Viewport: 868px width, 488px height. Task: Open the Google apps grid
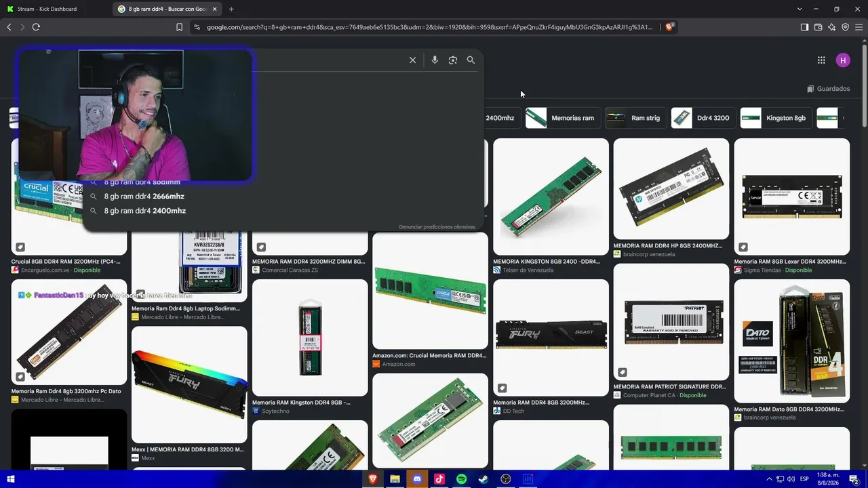tap(821, 60)
